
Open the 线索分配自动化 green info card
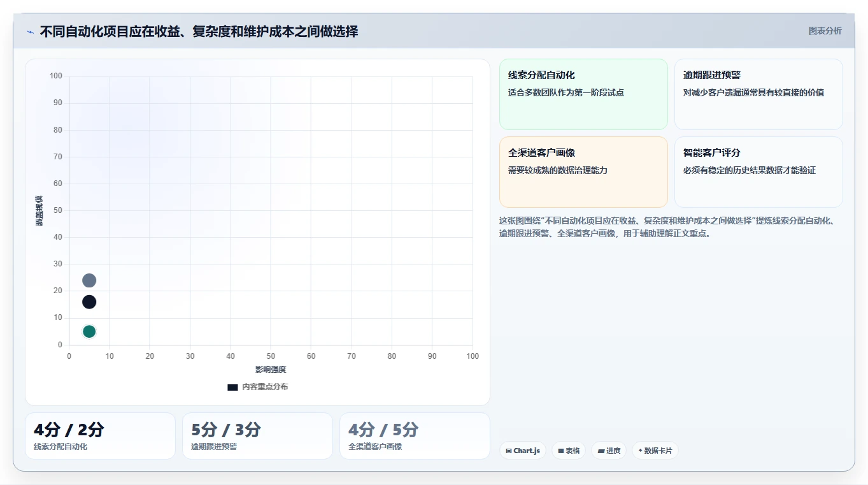[x=583, y=94]
